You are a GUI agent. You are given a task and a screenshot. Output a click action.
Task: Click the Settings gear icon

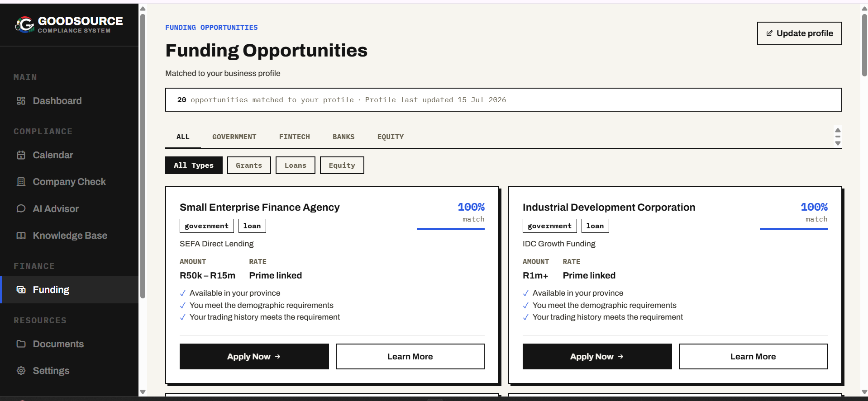coord(21,371)
